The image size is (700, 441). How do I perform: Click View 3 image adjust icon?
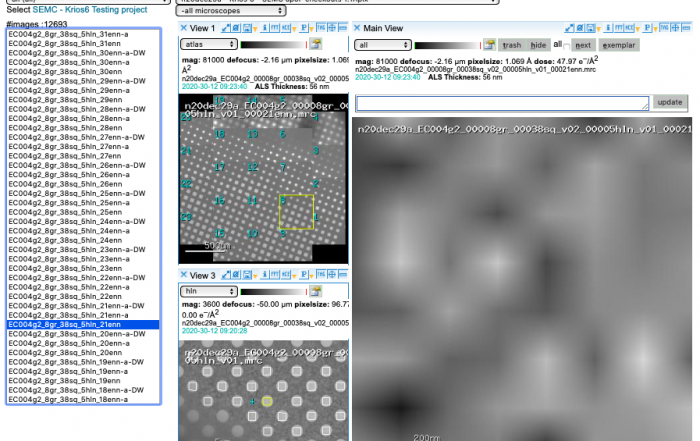tap(316, 291)
